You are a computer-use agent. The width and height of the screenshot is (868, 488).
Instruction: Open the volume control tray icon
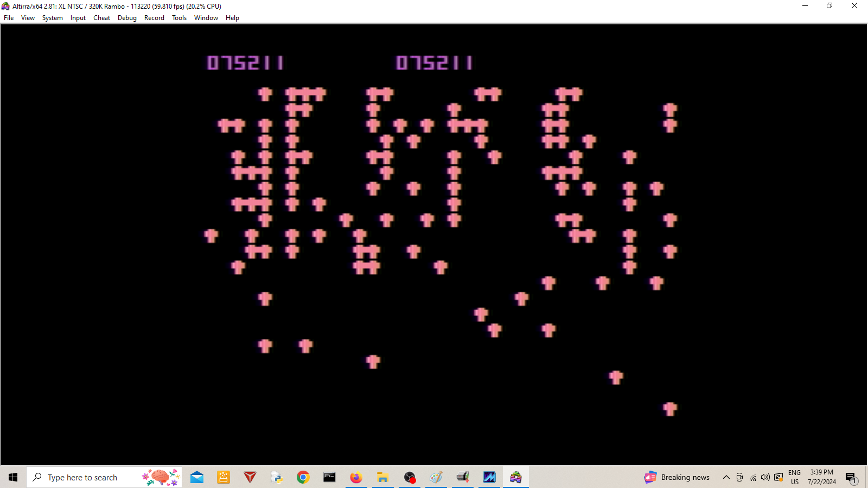tap(765, 477)
